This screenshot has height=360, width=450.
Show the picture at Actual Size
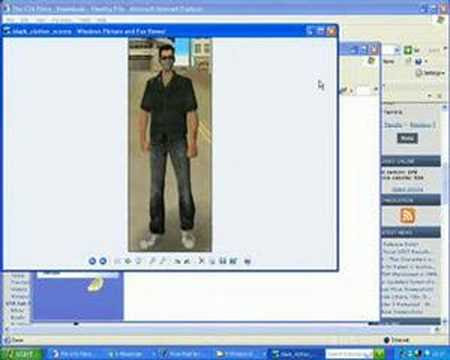[x=128, y=261]
